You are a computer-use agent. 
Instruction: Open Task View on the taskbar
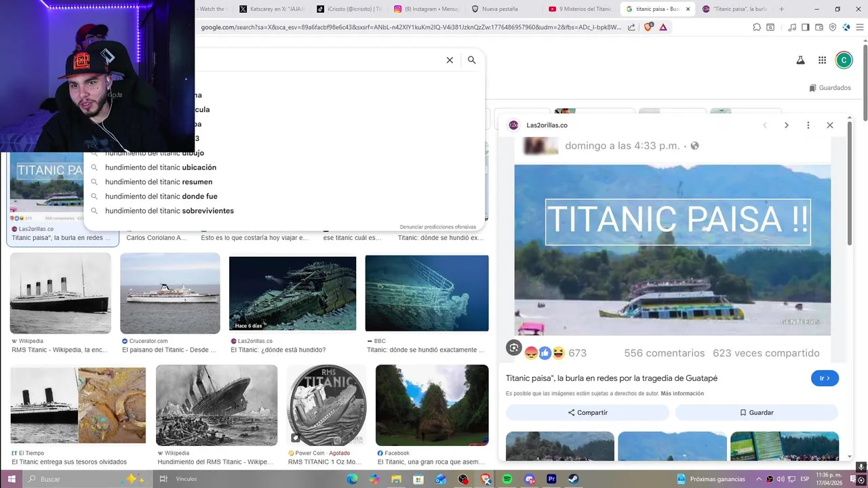point(163,479)
